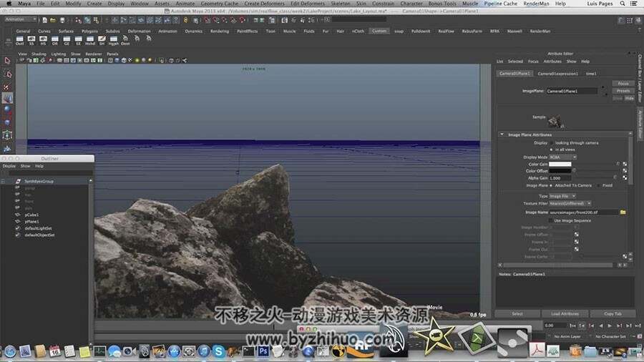Browse for image file with folder icon

click(x=623, y=212)
